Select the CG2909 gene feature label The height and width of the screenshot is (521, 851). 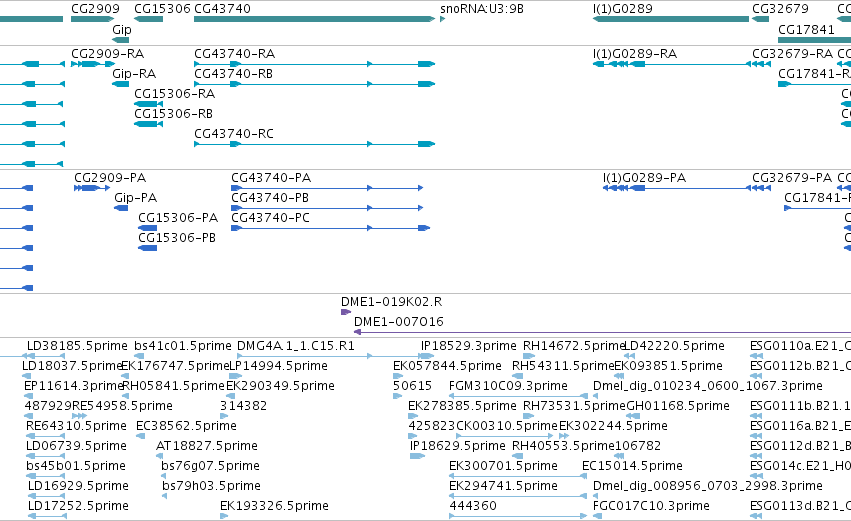click(95, 9)
